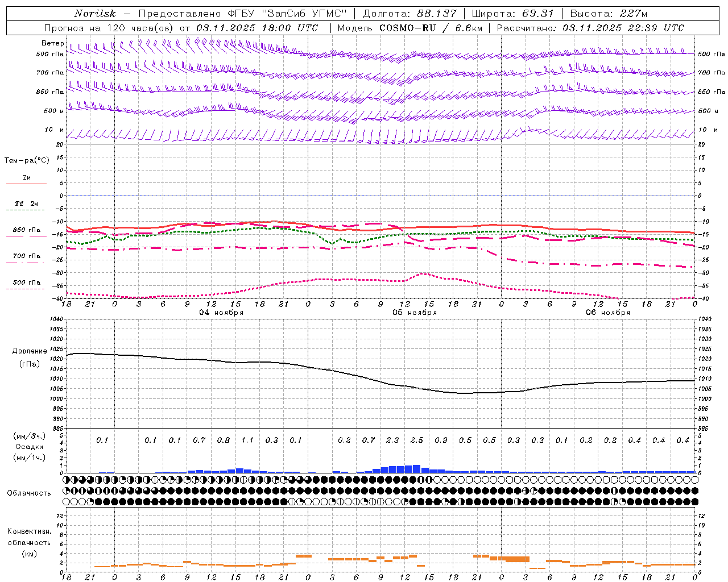This screenshot has height=582, width=728.
Task: Click the 'Td 2м' dew point legend entry
Action: click(x=27, y=203)
